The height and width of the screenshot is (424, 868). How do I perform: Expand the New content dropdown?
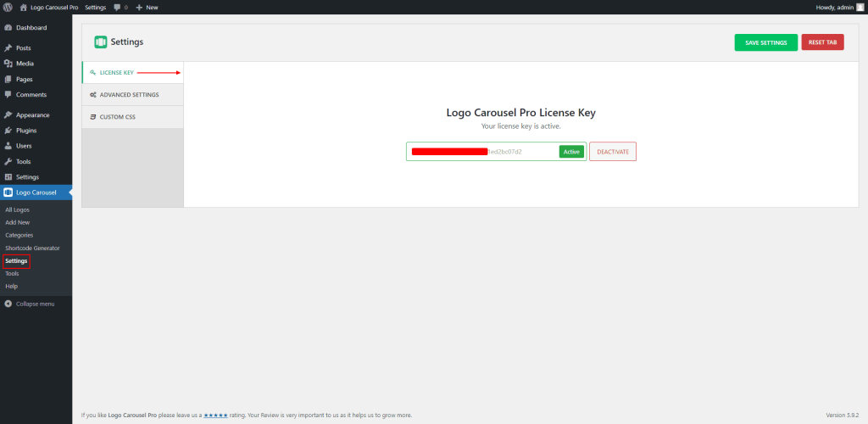pyautogui.click(x=147, y=7)
